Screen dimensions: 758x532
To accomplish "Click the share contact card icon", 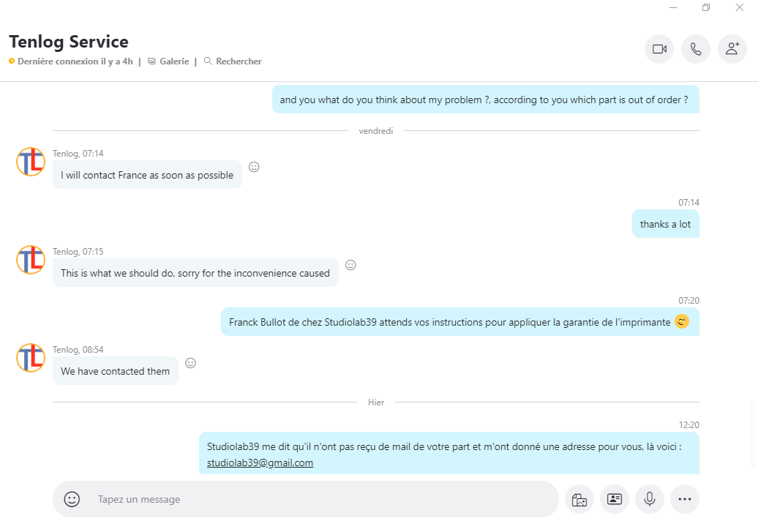I will [x=615, y=499].
